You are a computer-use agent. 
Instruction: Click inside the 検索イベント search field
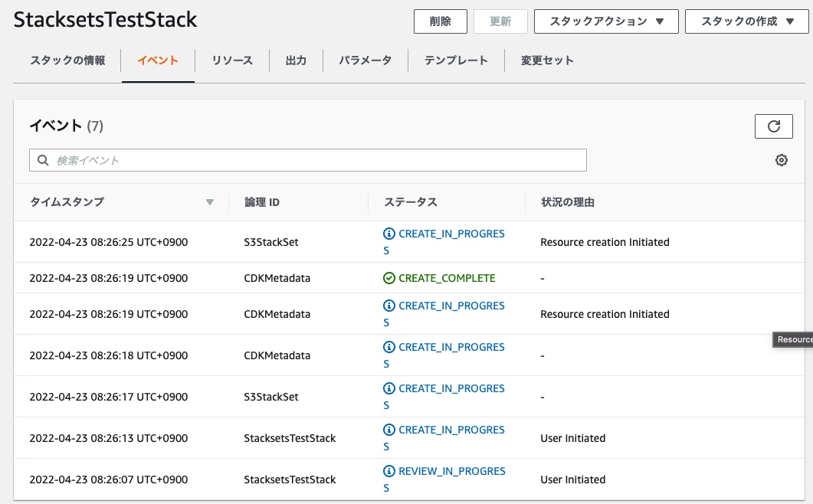point(307,159)
